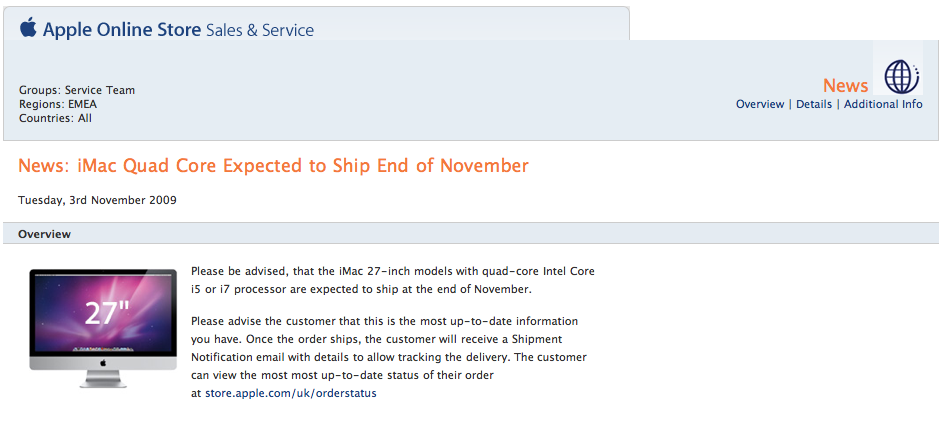Viewport: 941px width, 429px height.
Task: Click the Sales & Service subtitle text
Action: pos(260,30)
